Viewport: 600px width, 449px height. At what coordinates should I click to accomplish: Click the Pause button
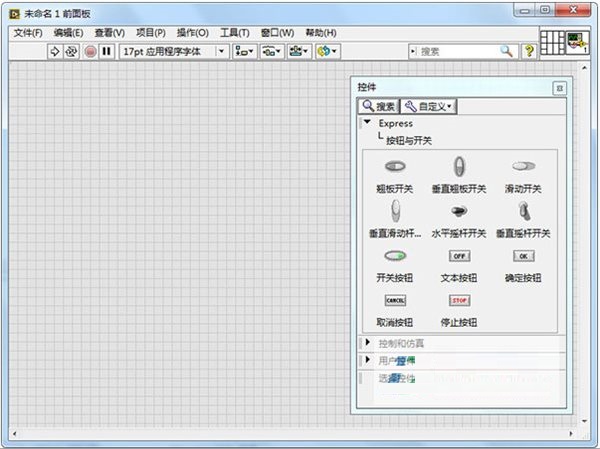tap(107, 51)
